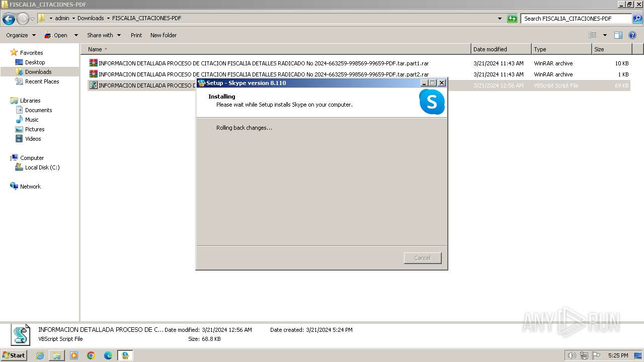Click the Forward navigation arrow in Explorer
The width and height of the screenshot is (644, 362).
(23, 19)
